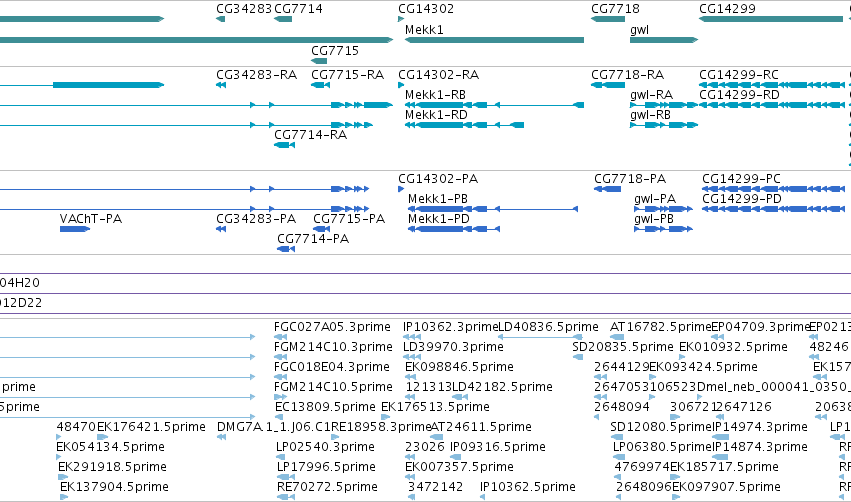This screenshot has height=502, width=851.
Task: Select the gwl gene label
Action: point(639,30)
